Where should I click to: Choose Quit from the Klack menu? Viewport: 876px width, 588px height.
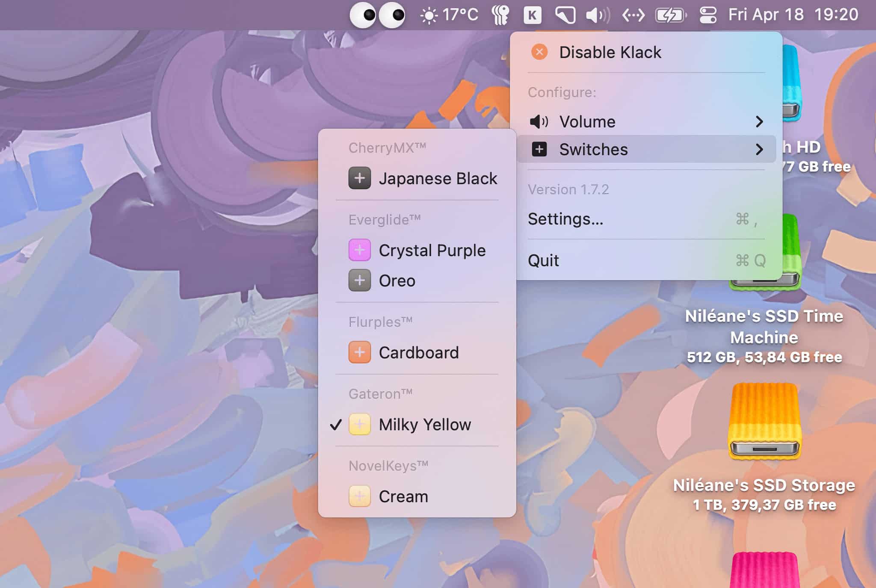646,260
